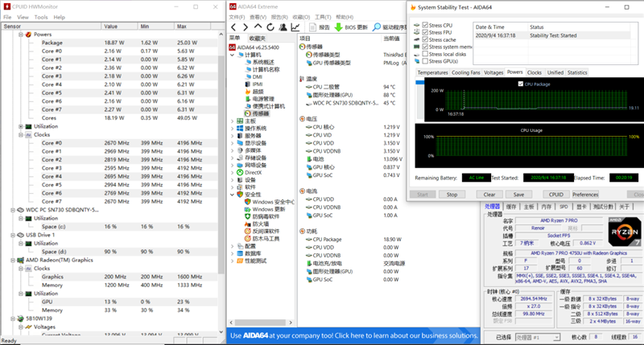Click HWMonitor vertical scrollbar down arrow
This screenshot has width=644, height=345.
tap(221, 332)
